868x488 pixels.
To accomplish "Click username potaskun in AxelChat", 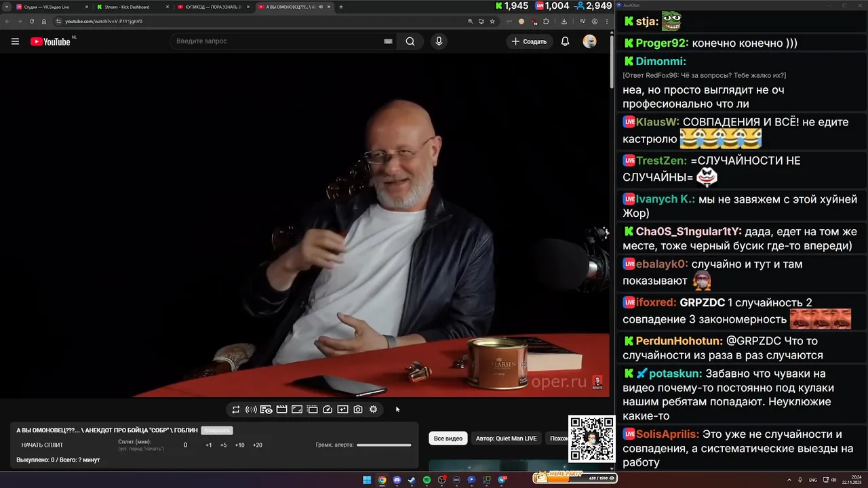I will point(675,373).
